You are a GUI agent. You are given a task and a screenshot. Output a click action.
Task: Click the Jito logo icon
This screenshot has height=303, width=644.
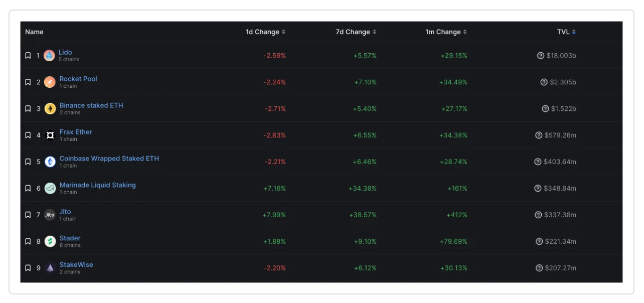tap(50, 215)
